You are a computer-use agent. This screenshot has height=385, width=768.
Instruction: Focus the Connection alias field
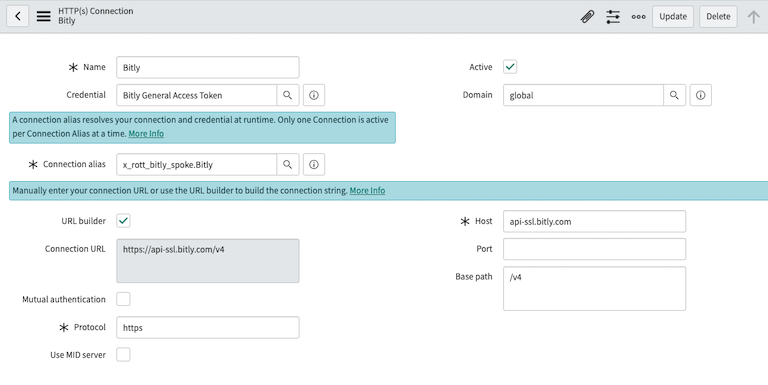click(196, 165)
